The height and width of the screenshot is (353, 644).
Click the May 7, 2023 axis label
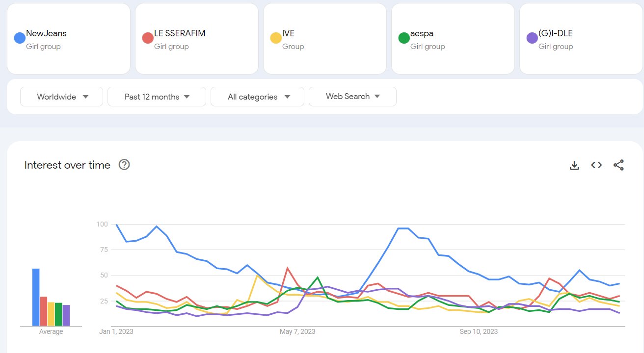tap(297, 332)
